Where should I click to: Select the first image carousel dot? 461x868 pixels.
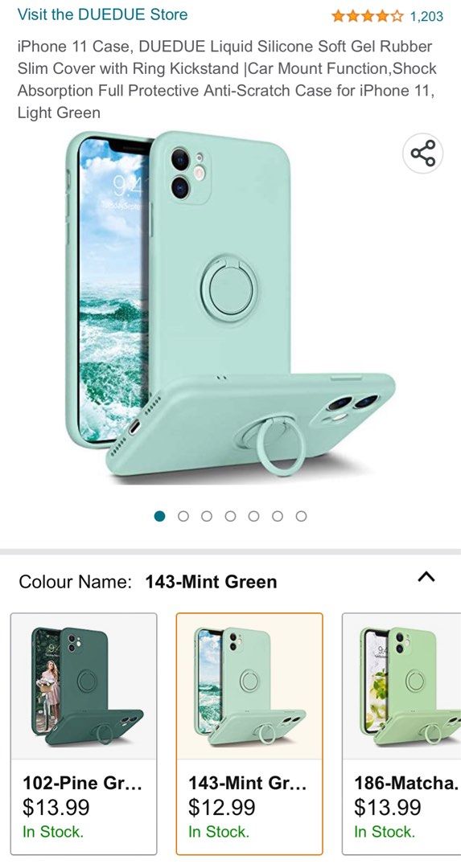pos(159,516)
